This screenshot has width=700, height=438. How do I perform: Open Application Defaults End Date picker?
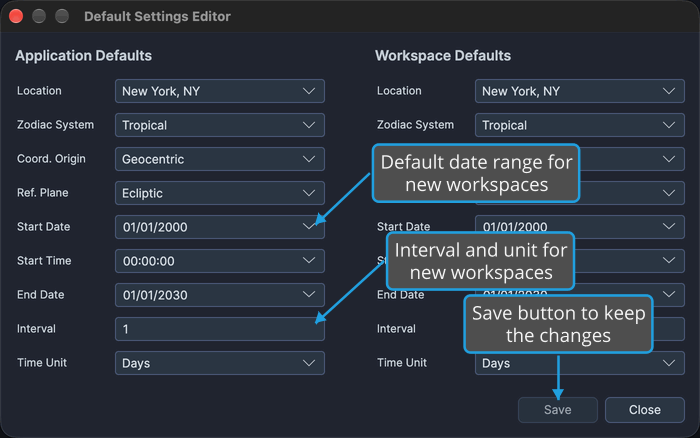[220, 295]
